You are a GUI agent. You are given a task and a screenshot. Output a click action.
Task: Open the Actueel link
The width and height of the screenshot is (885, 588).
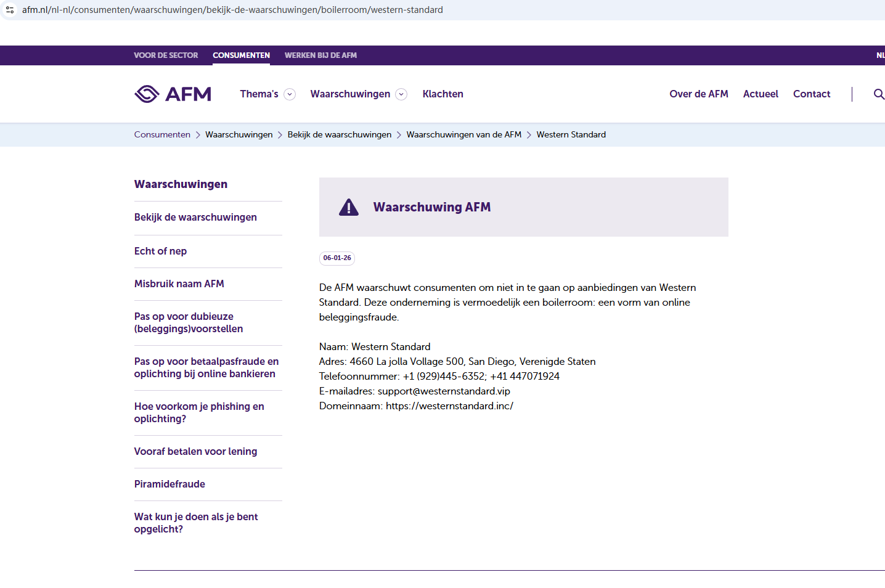click(761, 94)
